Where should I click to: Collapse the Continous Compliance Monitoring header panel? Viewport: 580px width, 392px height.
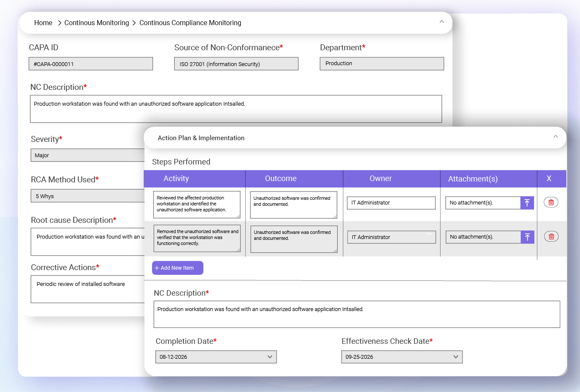coord(442,22)
